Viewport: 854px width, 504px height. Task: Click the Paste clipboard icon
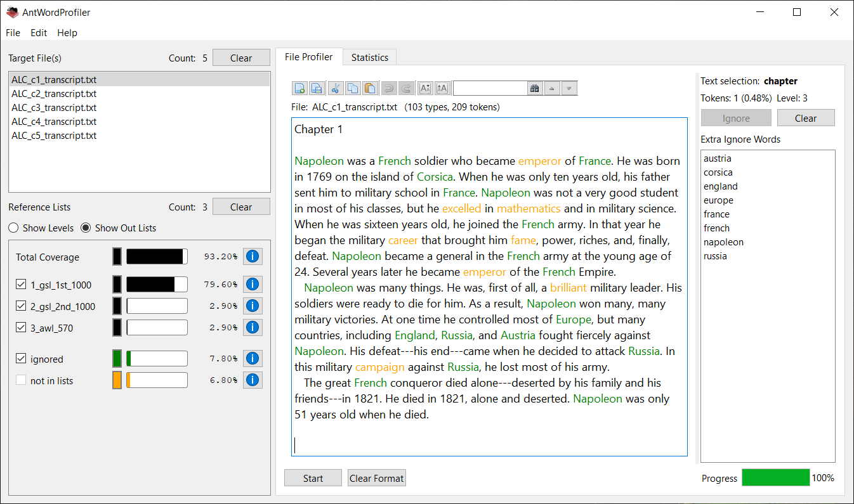coord(370,89)
